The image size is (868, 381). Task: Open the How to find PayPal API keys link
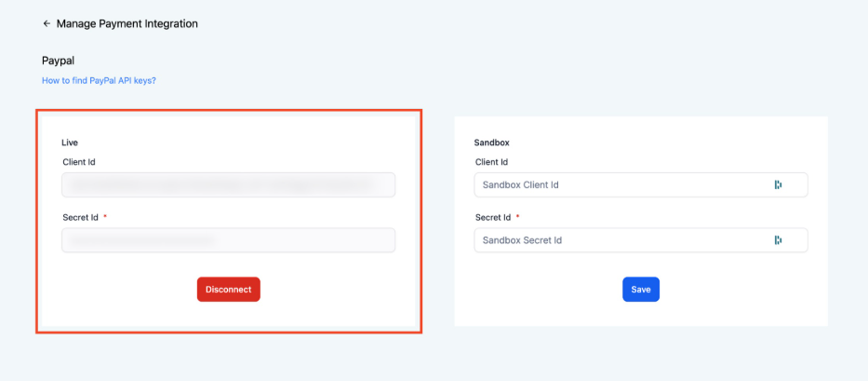pyautogui.click(x=100, y=80)
